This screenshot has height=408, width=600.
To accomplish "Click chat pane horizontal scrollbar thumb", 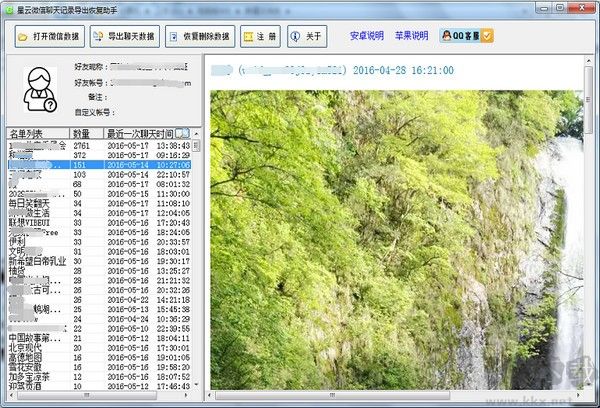I will pyautogui.click(x=332, y=395).
